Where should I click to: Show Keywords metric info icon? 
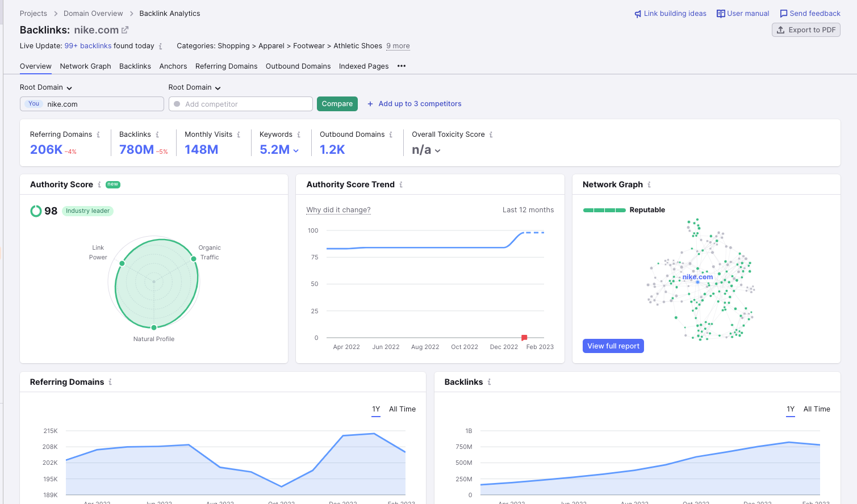tap(299, 135)
